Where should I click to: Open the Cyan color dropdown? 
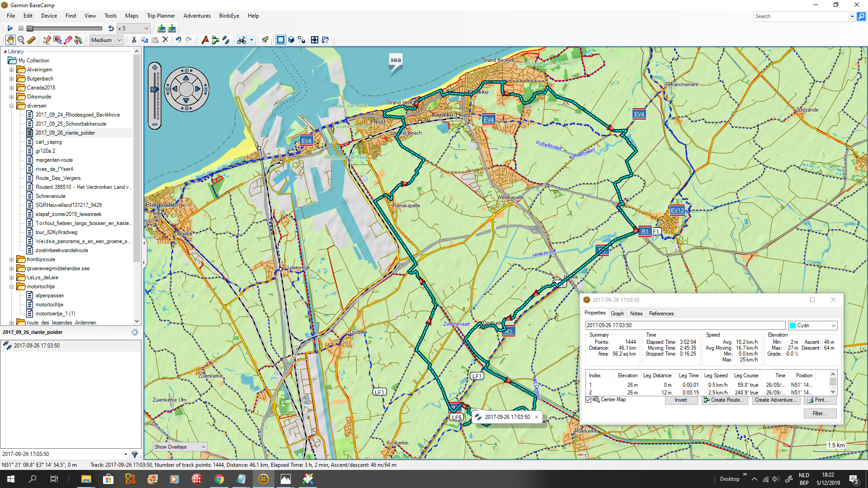813,325
